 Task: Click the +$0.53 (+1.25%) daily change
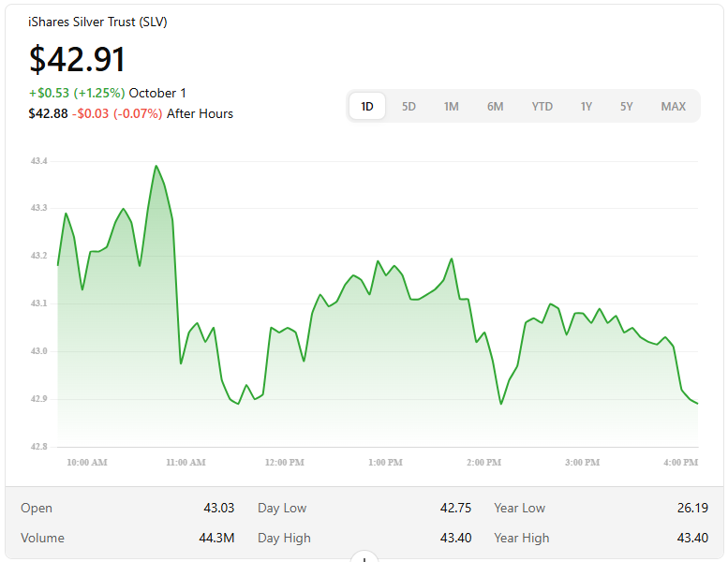(77, 93)
